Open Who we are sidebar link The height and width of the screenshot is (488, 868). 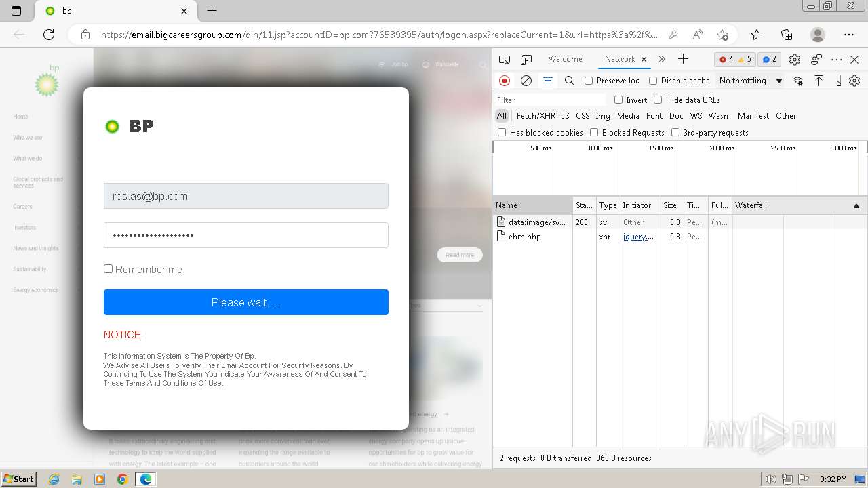[x=28, y=138]
